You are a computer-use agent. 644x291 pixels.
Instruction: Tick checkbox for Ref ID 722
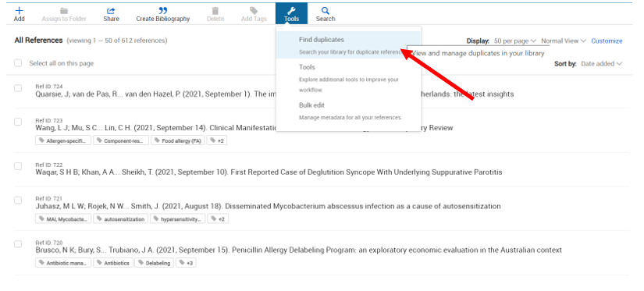coord(18,166)
